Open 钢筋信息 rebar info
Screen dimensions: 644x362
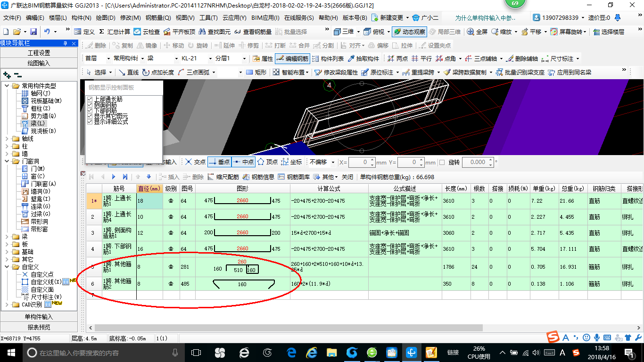point(258,177)
